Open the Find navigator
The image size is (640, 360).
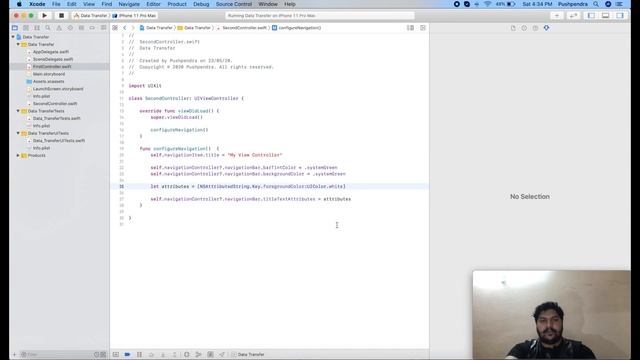click(x=48, y=28)
